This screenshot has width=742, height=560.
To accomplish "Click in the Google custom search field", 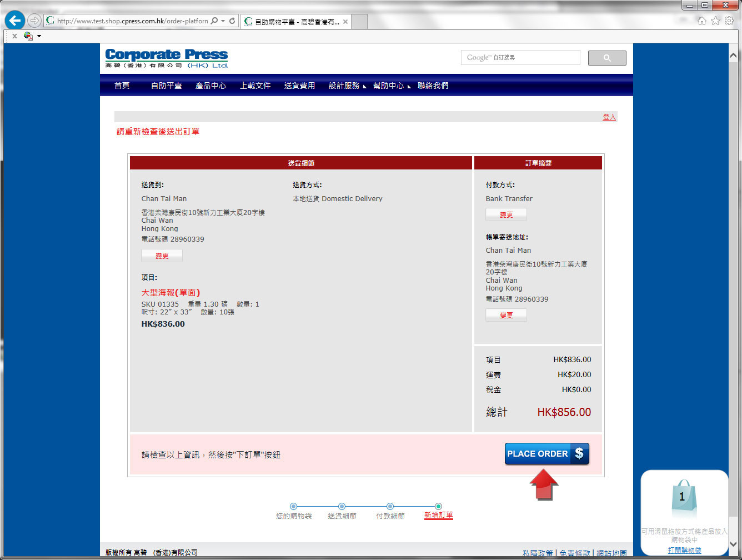I will (520, 57).
